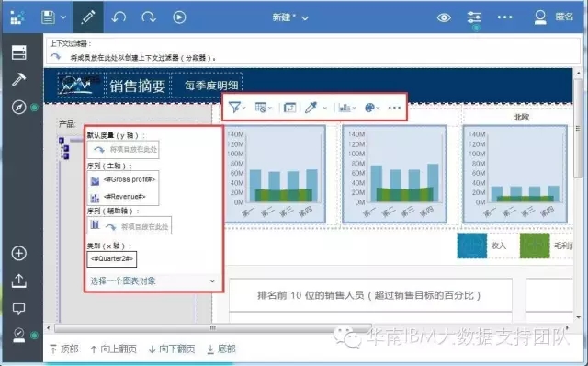Screen dimensions: 588x366
Task: Click the 向下翻页 page down link
Action: pyautogui.click(x=172, y=349)
